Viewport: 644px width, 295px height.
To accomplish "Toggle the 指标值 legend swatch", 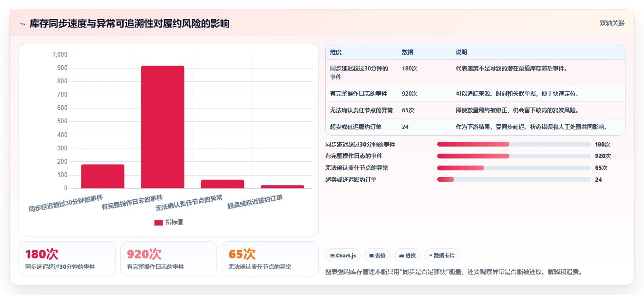I will [158, 222].
